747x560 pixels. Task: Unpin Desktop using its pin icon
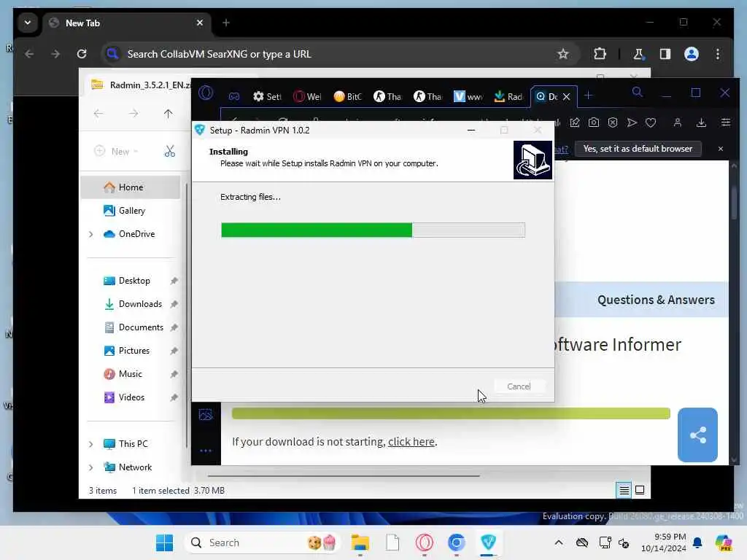tap(174, 281)
